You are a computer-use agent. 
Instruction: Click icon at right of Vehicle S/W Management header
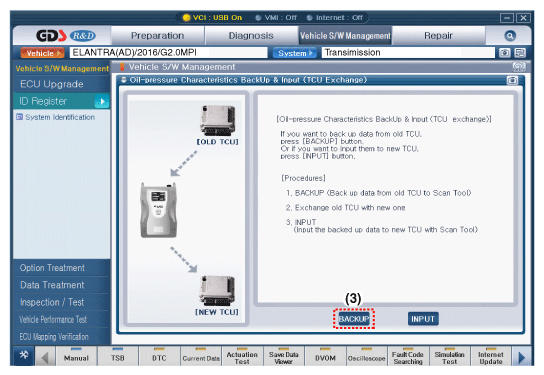click(x=519, y=67)
